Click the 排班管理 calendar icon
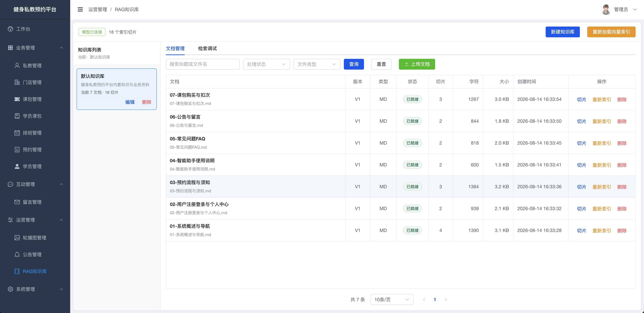Image resolution: width=644 pixels, height=313 pixels. pos(17,133)
